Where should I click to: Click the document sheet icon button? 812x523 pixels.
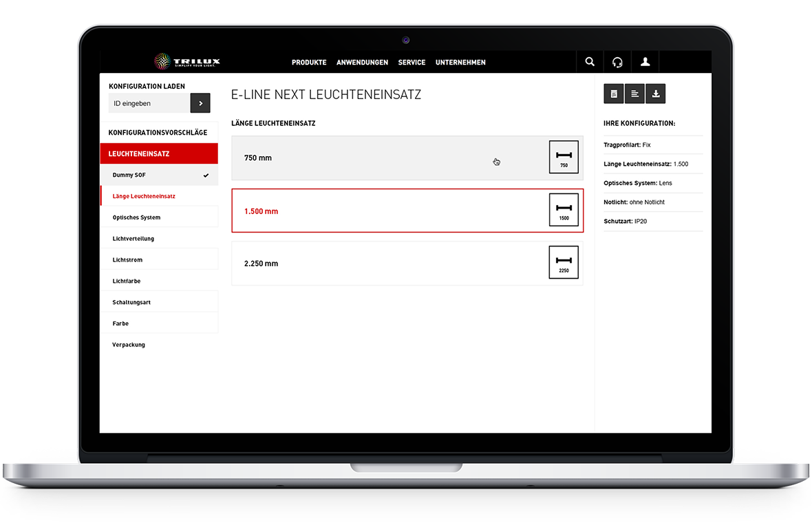tap(614, 94)
